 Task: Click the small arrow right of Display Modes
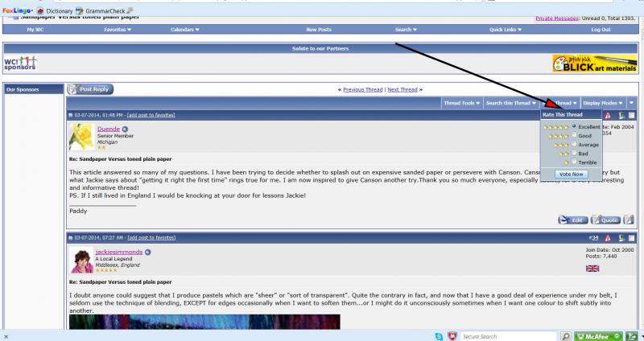point(631,103)
